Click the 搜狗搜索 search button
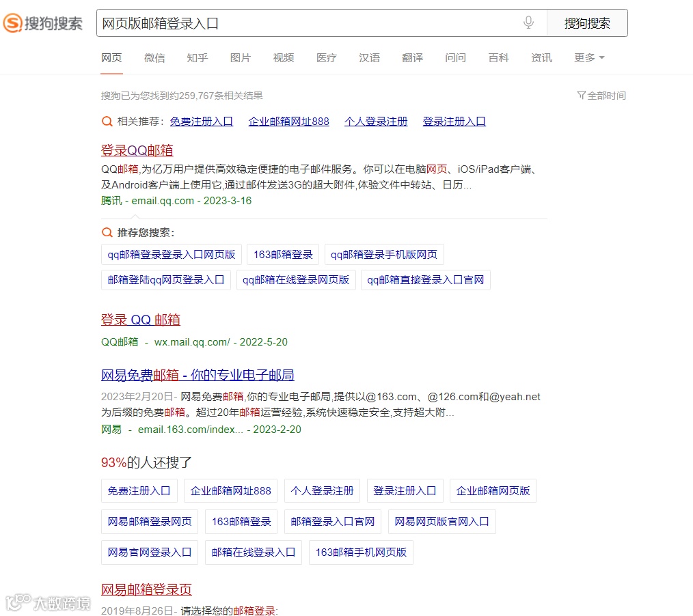The image size is (693, 616). coord(587,23)
